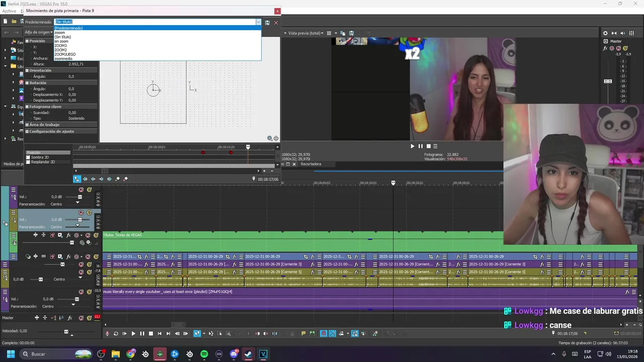
Task: Toggle Enable Snapping magnet icon
Action: coord(324,333)
